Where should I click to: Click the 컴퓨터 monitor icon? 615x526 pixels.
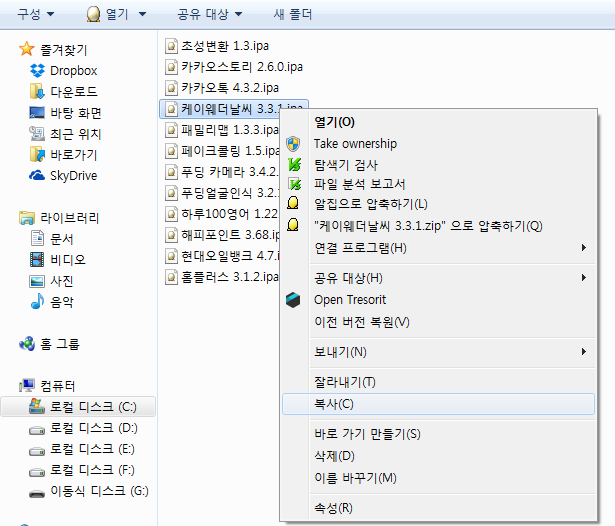coord(27,386)
